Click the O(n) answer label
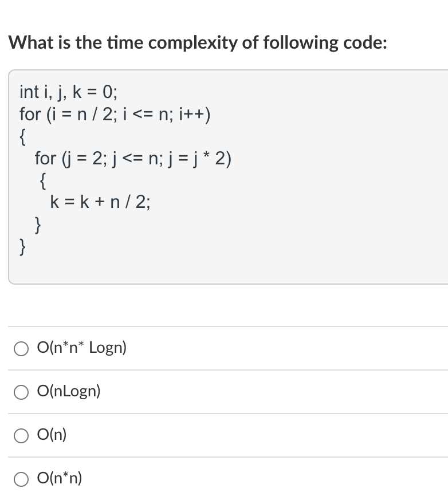Image resolution: width=448 pixels, height=504 pixels. tap(51, 435)
